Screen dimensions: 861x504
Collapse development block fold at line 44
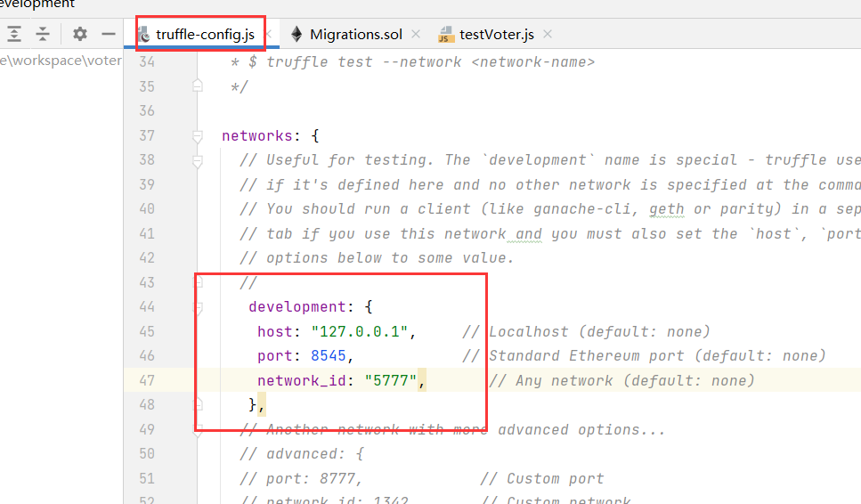click(x=199, y=308)
